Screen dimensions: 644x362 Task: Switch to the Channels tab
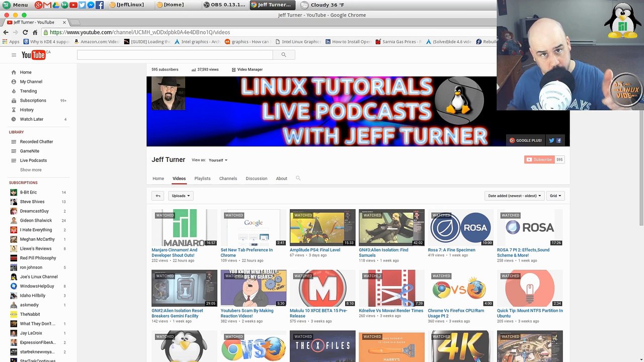pos(228,178)
